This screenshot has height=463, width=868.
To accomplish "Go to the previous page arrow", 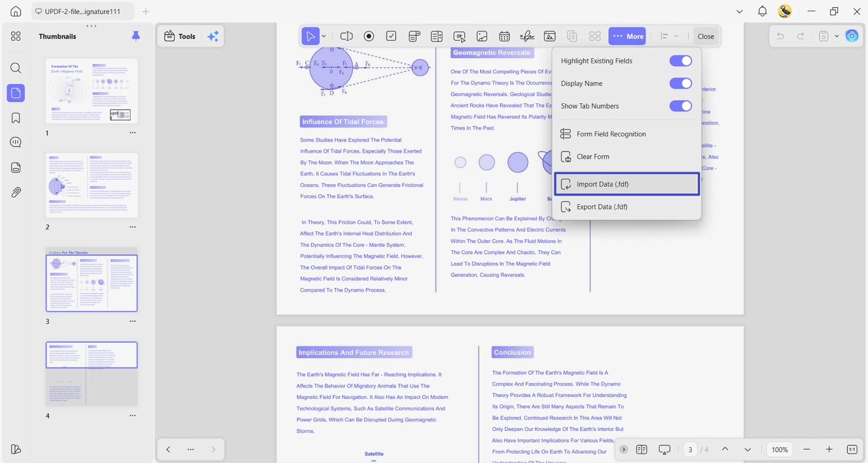I will pyautogui.click(x=725, y=450).
